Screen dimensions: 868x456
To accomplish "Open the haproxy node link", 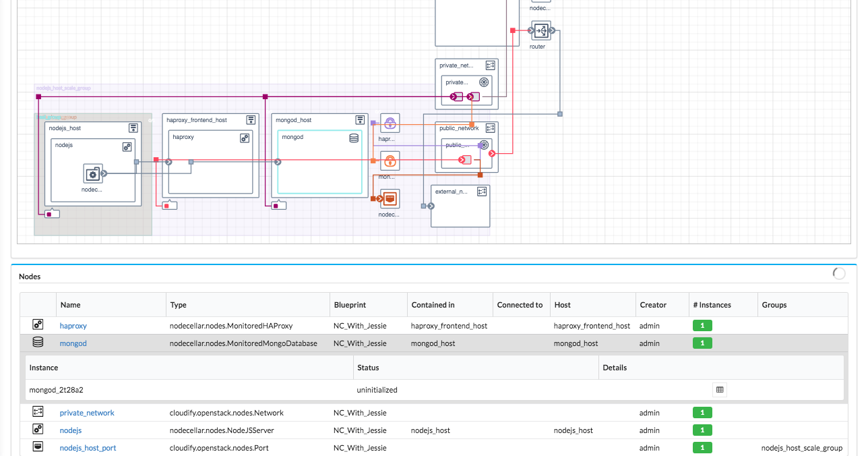I will pyautogui.click(x=73, y=326).
